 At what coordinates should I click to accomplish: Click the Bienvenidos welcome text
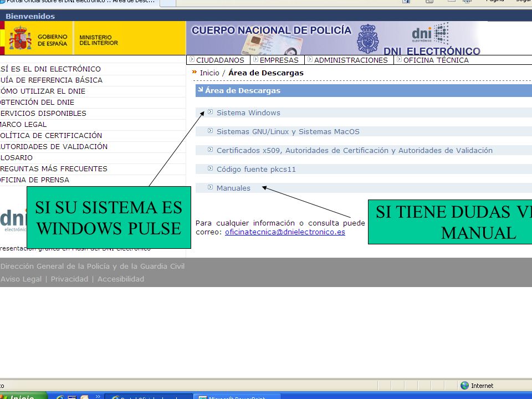click(30, 16)
